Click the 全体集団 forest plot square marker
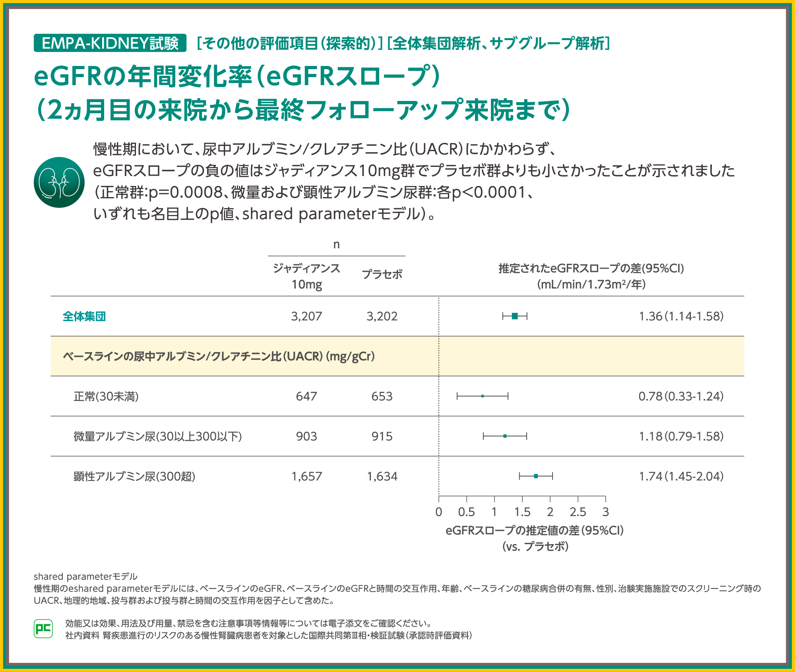Image resolution: width=795 pixels, height=672 pixels. 515,316
